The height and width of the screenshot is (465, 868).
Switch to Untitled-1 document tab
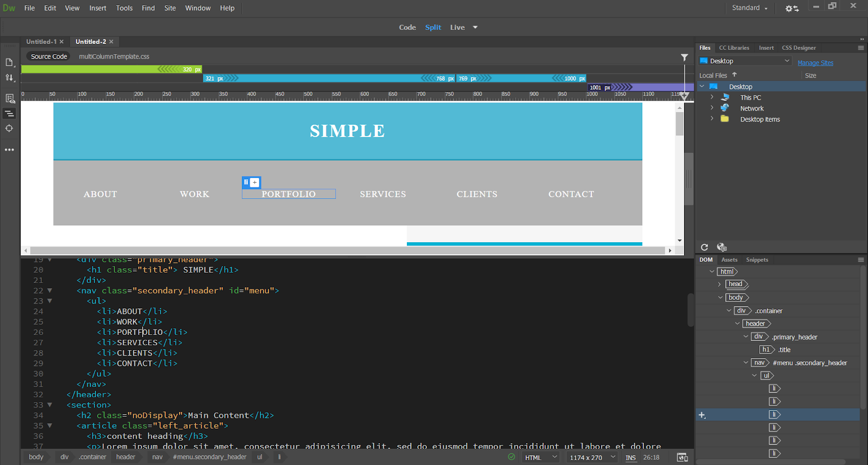[41, 42]
